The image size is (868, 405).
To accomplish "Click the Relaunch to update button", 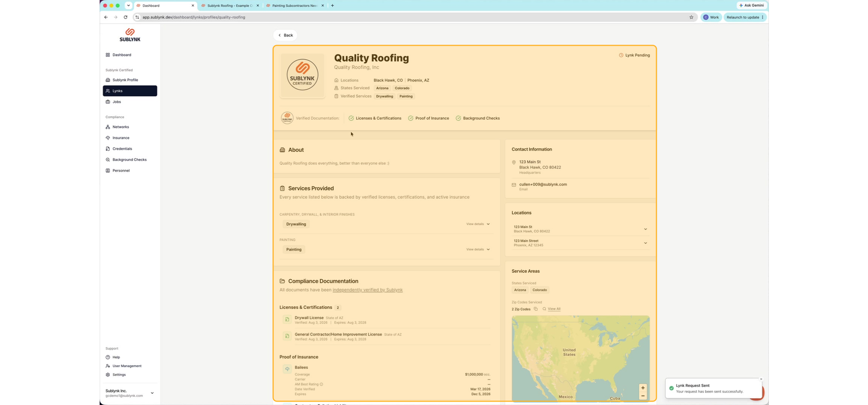I will tap(745, 17).
